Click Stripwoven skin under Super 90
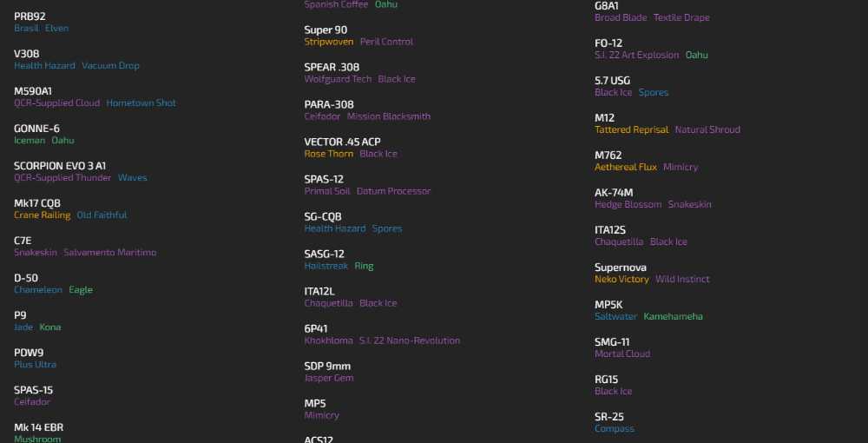The height and width of the screenshot is (443, 868). 329,42
